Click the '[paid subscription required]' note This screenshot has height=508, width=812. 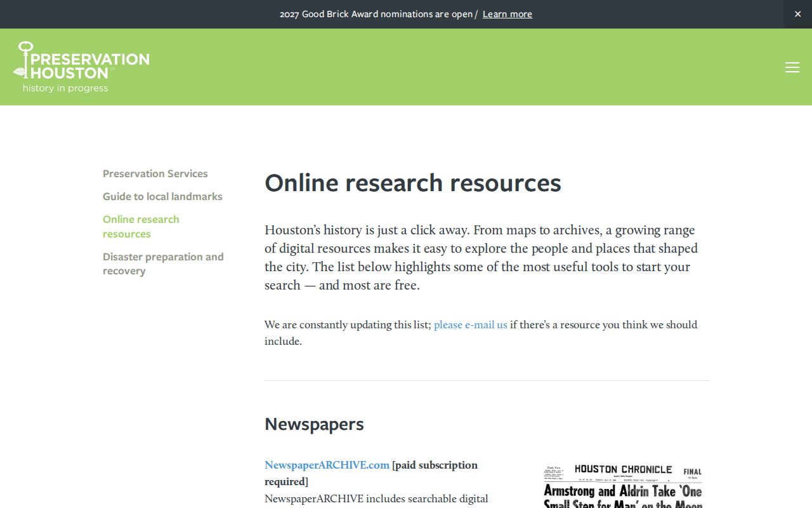click(x=371, y=473)
